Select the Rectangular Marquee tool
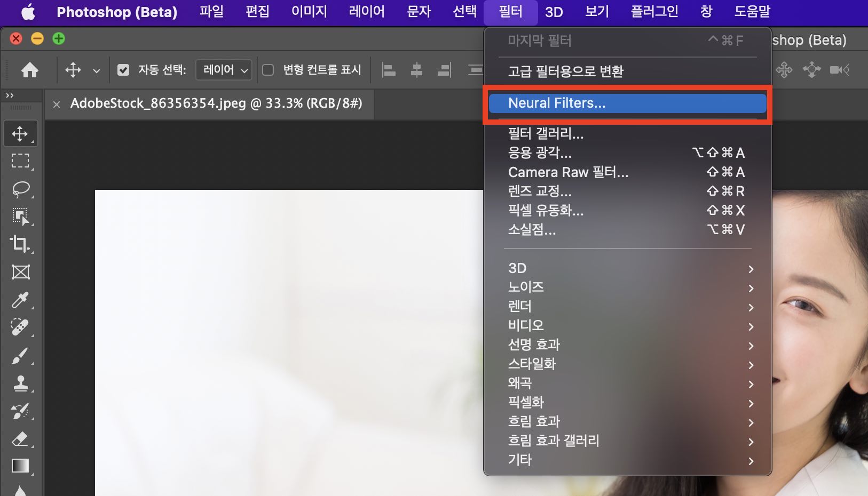The image size is (868, 496). (20, 161)
